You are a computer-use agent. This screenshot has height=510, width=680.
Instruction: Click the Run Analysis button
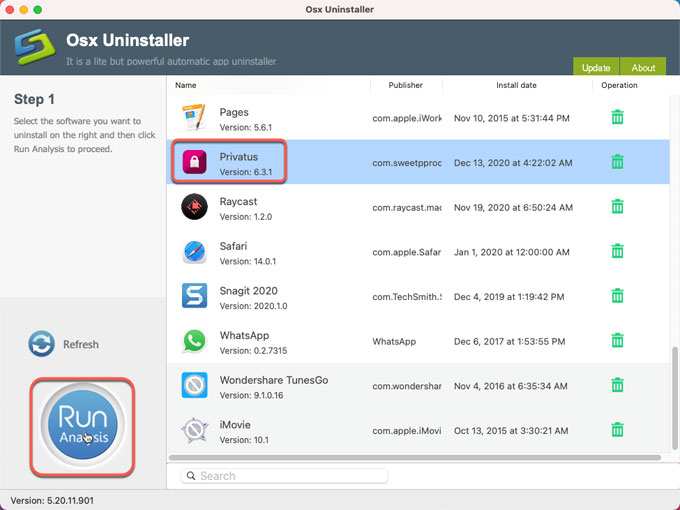click(82, 424)
